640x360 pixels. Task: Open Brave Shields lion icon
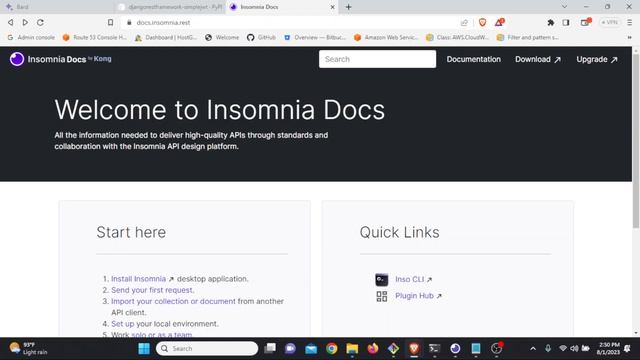click(482, 22)
